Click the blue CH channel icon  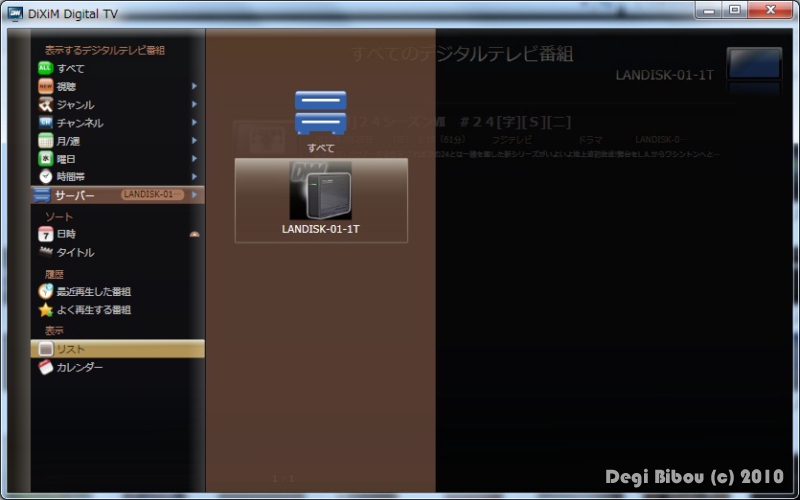(x=45, y=122)
